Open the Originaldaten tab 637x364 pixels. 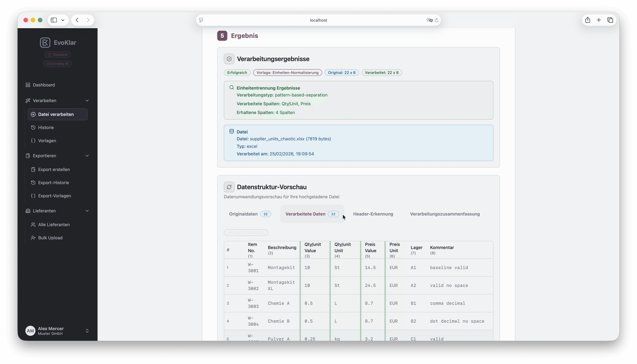click(243, 214)
